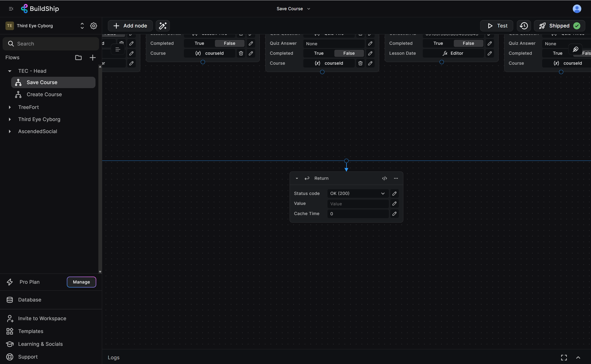591x364 pixels.
Task: Open Return node more options menu
Action: click(396, 178)
